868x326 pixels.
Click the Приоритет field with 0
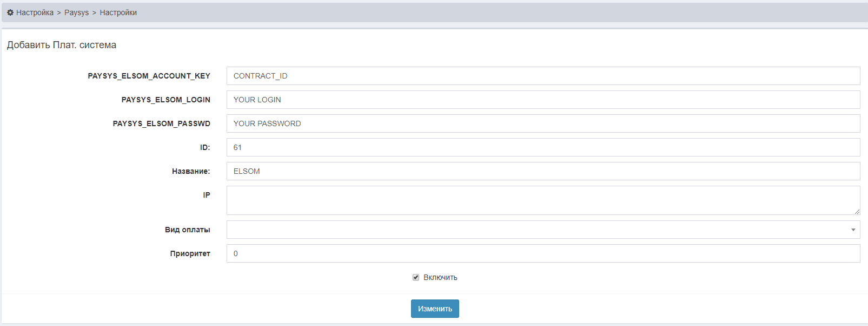click(543, 253)
